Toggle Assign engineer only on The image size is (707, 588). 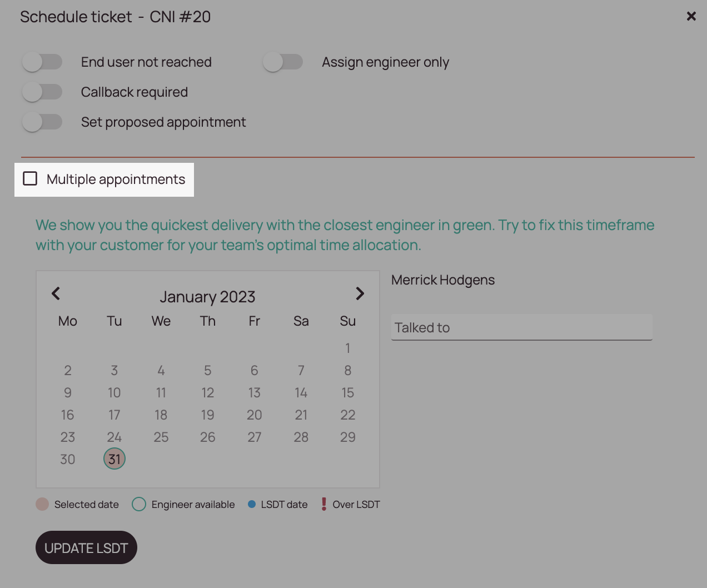(283, 62)
